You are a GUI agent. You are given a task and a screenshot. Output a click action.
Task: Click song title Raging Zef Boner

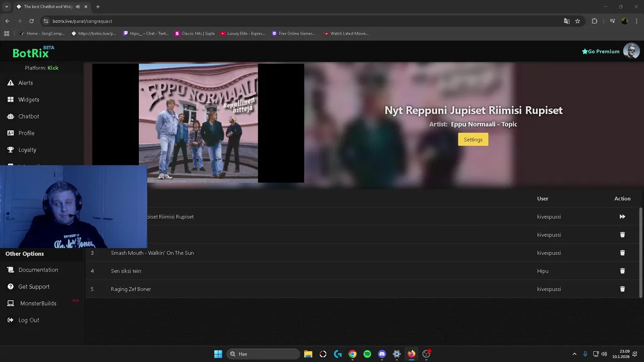click(x=131, y=289)
